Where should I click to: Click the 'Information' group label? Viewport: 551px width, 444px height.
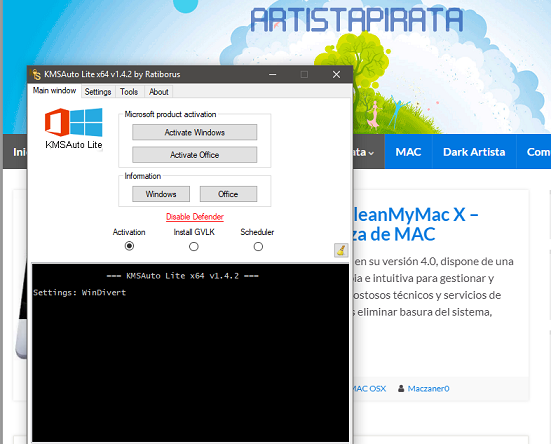(x=143, y=176)
